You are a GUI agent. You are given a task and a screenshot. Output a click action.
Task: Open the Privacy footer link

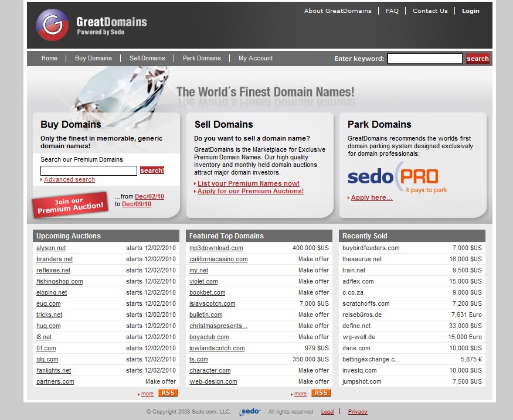(358, 412)
